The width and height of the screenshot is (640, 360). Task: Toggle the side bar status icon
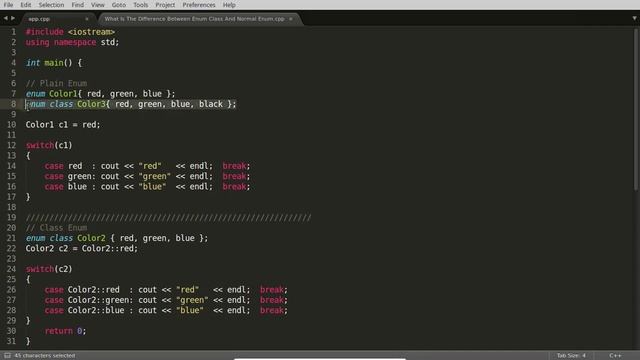7,356
